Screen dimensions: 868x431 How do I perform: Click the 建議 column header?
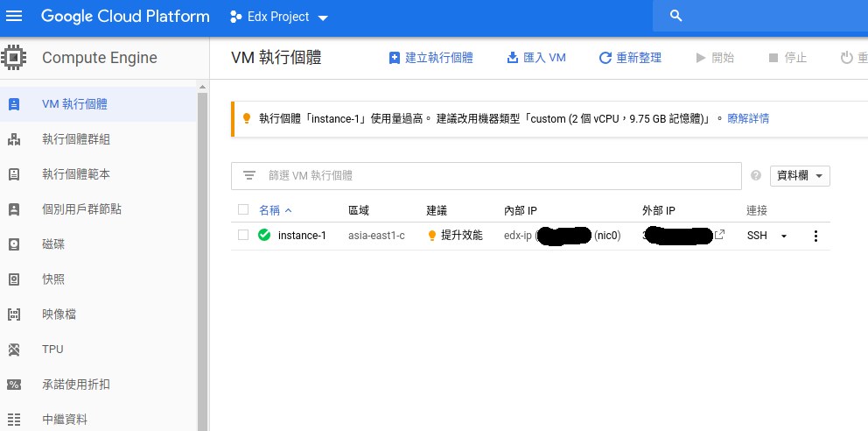(x=437, y=210)
